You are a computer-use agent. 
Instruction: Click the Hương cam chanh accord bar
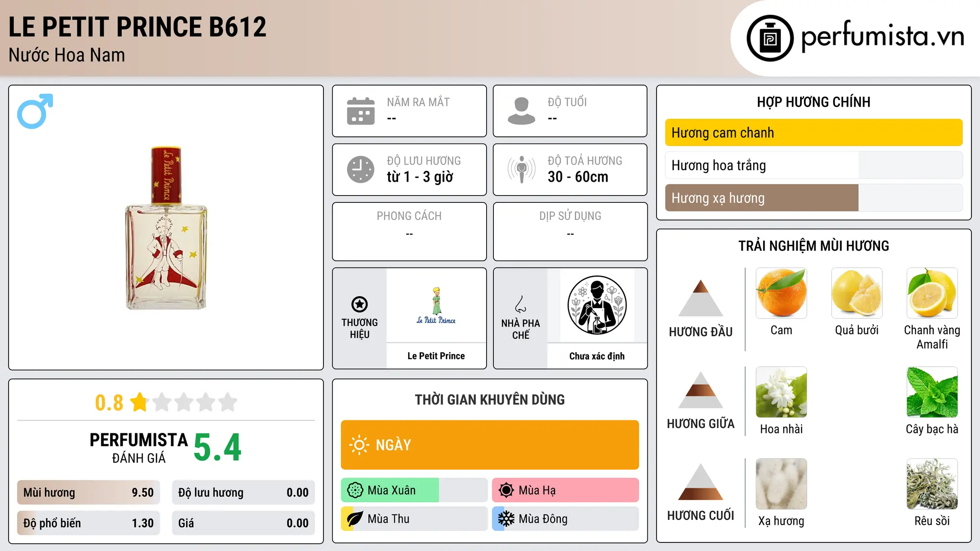pyautogui.click(x=813, y=132)
